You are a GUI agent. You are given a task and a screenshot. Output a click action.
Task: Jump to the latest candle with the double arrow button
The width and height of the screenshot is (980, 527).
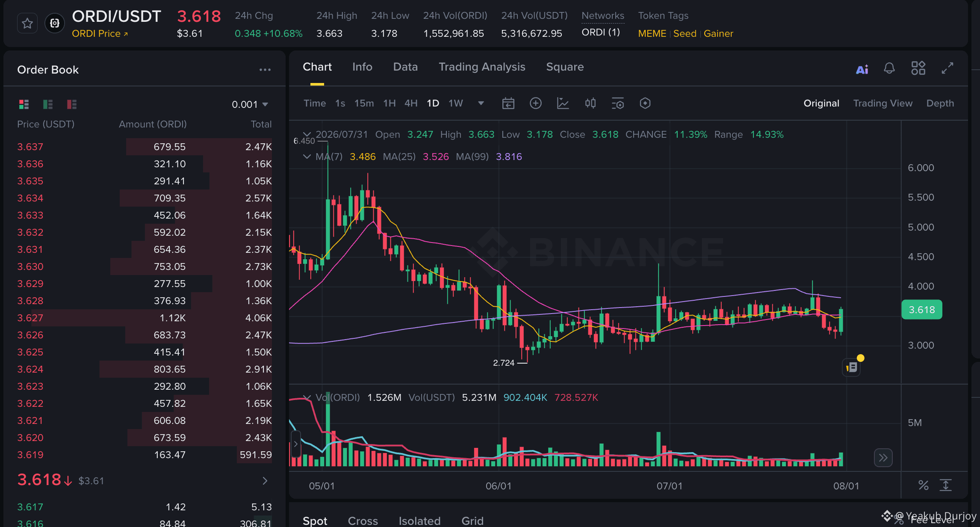tap(883, 458)
